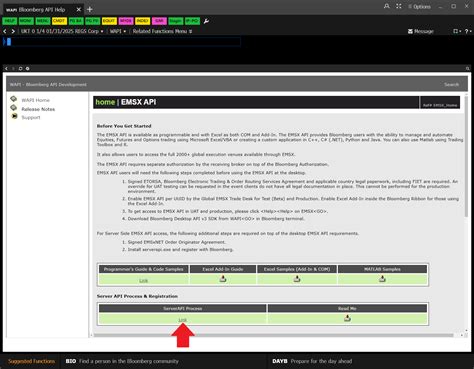
Task: Click the page horizontal scrollbar
Action: tap(273, 335)
